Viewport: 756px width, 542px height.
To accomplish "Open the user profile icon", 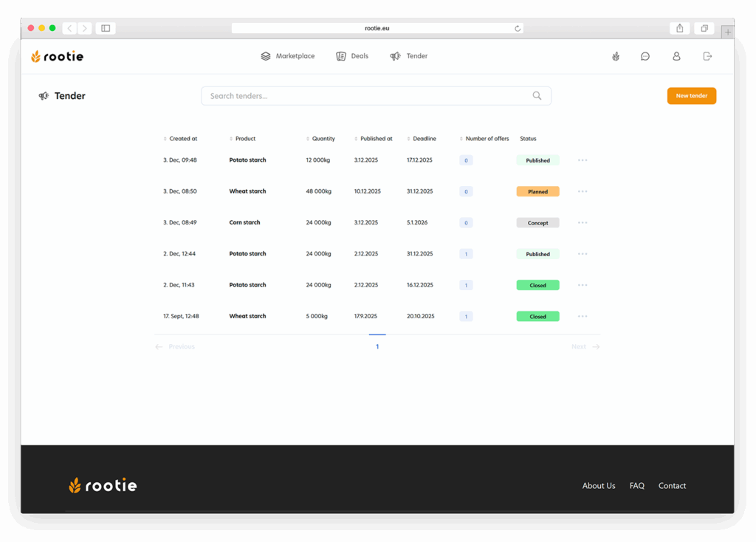I will pos(676,56).
